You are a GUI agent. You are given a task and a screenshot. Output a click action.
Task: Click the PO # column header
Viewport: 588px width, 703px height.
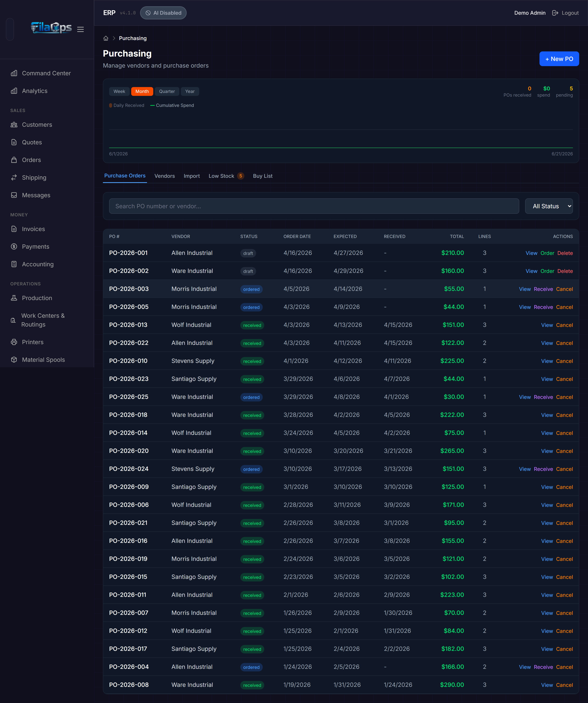pos(114,236)
